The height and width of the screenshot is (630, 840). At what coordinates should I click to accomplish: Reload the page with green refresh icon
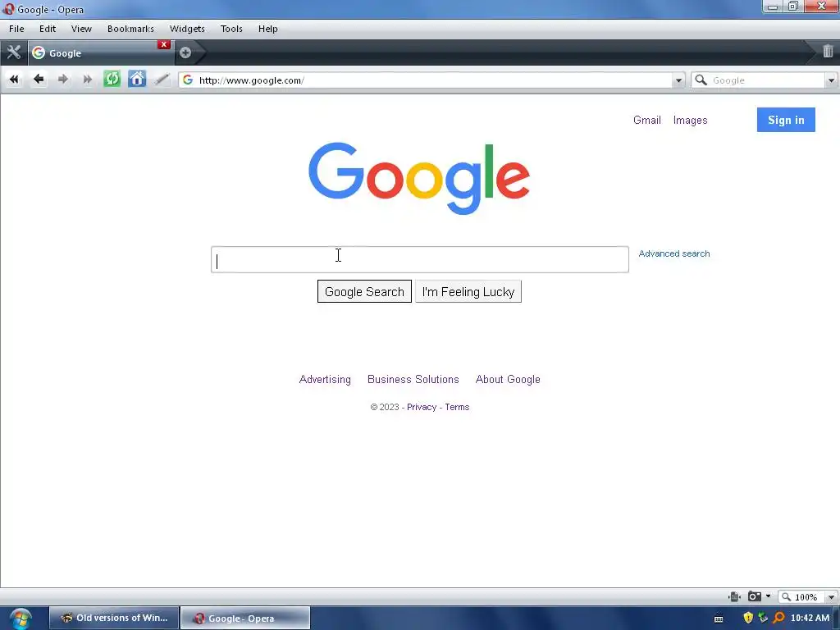(x=112, y=80)
